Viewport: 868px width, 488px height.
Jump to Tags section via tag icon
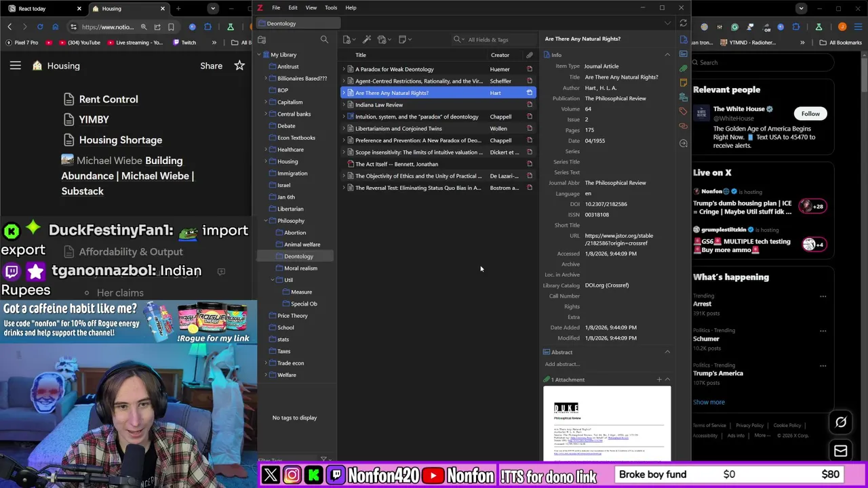click(683, 112)
